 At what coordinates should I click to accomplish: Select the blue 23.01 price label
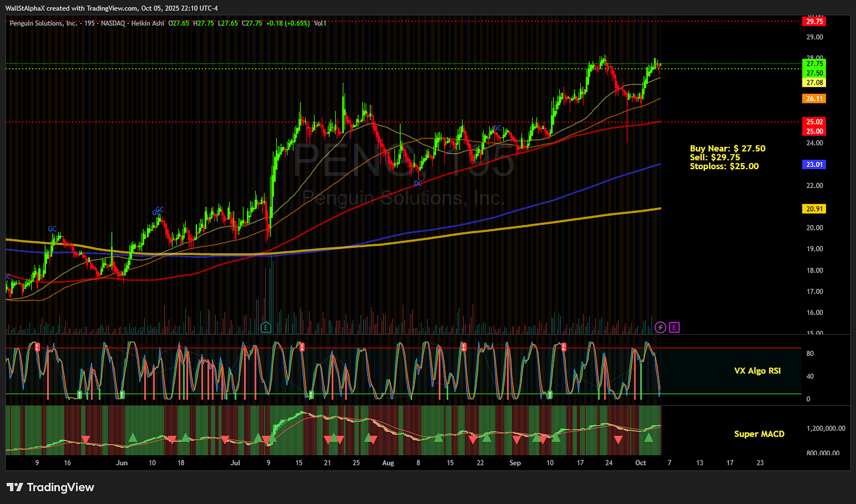814,165
